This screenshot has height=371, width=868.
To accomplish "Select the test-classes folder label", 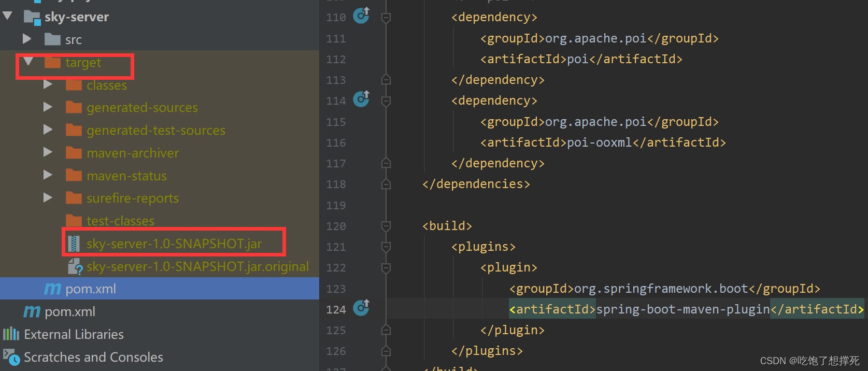I will click(x=120, y=221).
